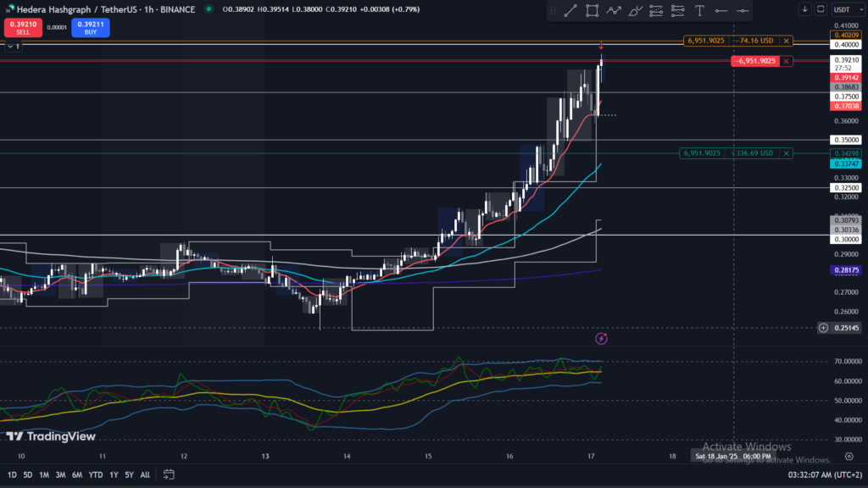Click the down arrow button beside USDT

804,9
